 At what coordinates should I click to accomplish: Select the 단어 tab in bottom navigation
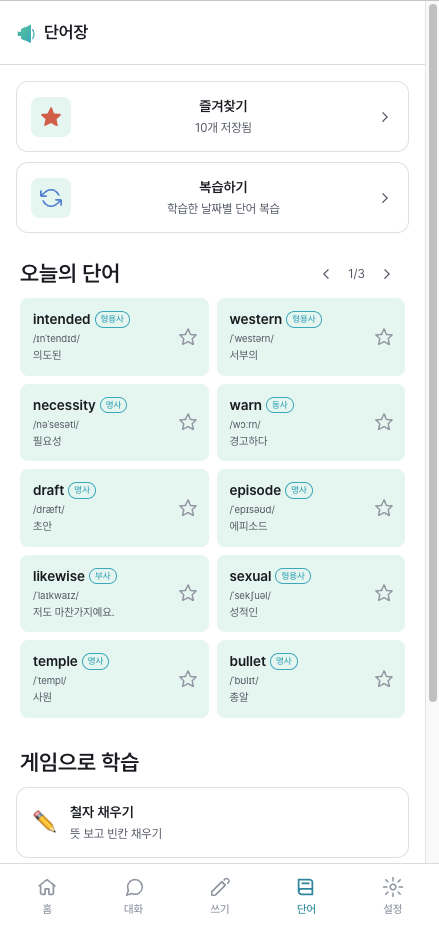(x=306, y=896)
